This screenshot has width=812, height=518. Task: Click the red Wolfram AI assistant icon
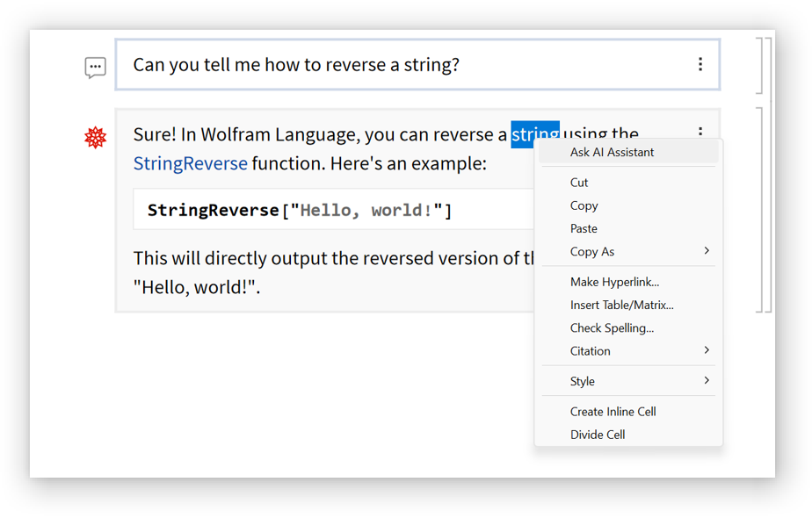tap(95, 137)
